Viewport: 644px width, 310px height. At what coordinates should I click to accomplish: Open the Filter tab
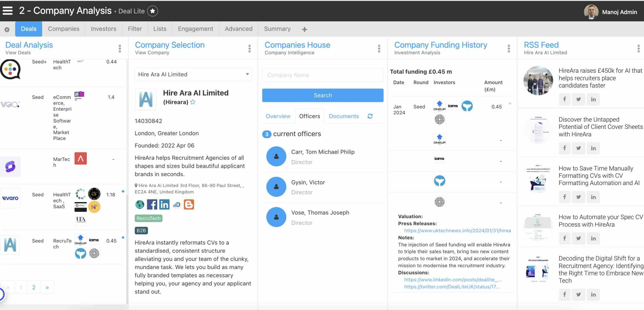pyautogui.click(x=135, y=29)
